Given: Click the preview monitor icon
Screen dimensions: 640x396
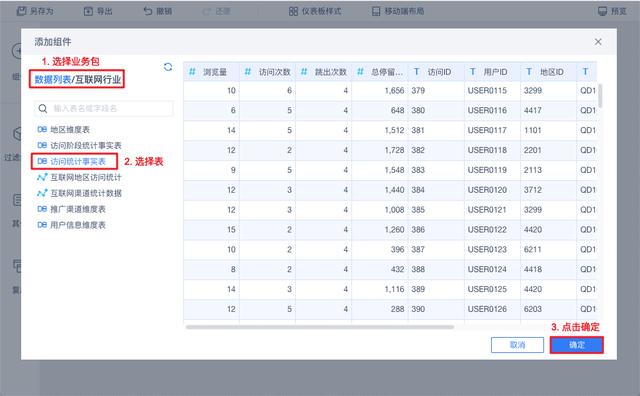Looking at the screenshot, I should point(602,11).
